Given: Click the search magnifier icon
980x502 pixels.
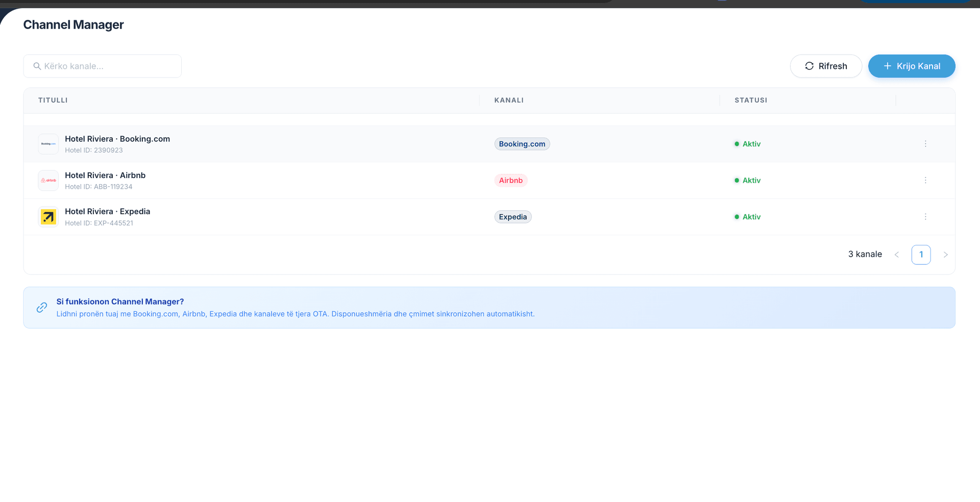Looking at the screenshot, I should point(37,66).
